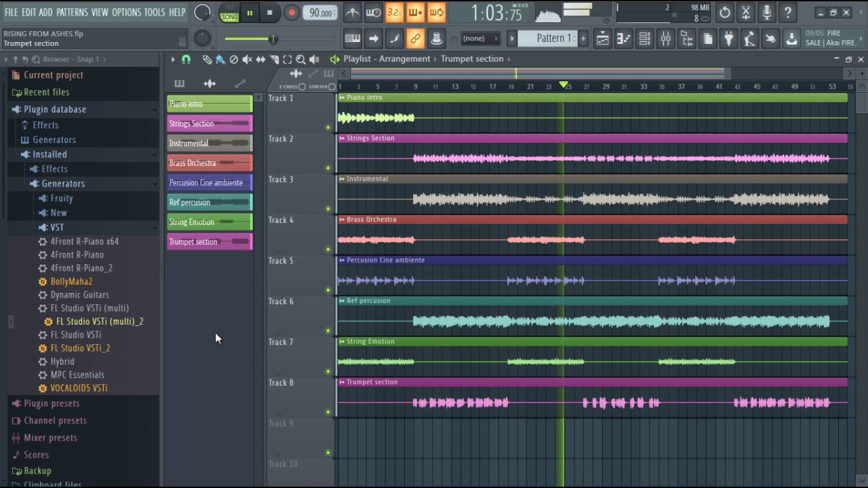Viewport: 868px width, 488px height.
Task: Open the Mixer view button
Action: coord(665,39)
